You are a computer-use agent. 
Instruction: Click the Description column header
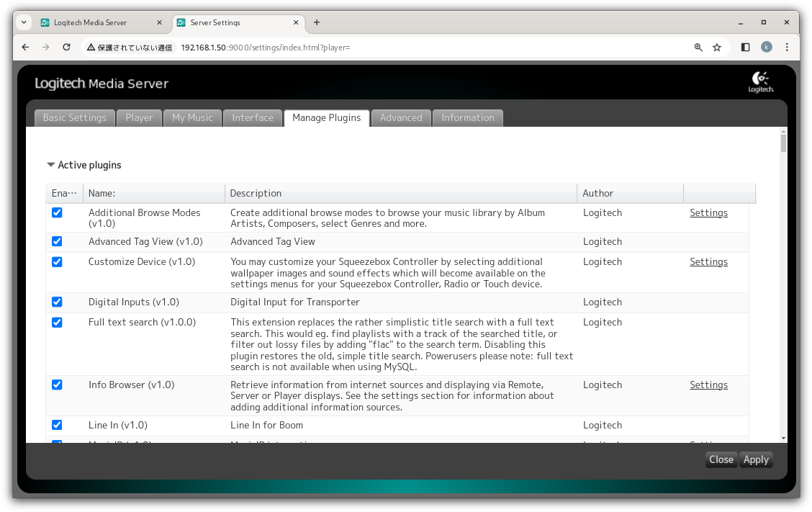(401, 193)
